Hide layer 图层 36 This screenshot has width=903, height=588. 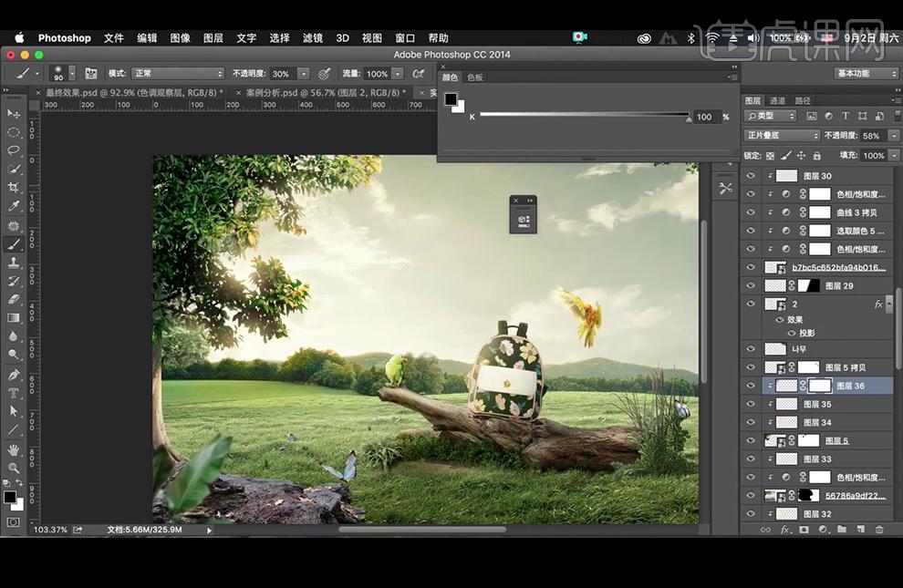coord(751,386)
